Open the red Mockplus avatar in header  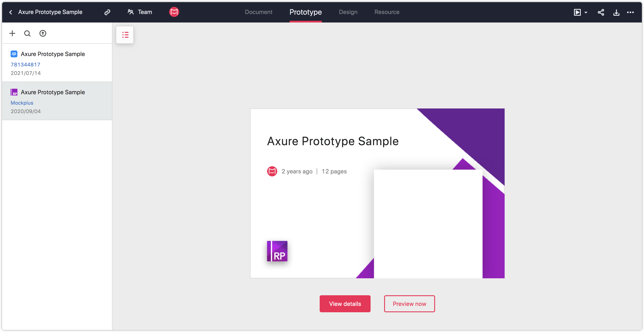[174, 12]
